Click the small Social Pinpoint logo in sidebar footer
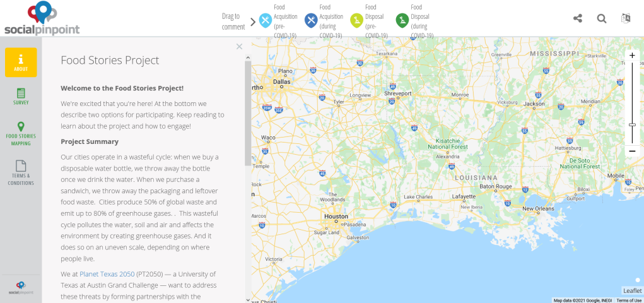 tap(21, 288)
